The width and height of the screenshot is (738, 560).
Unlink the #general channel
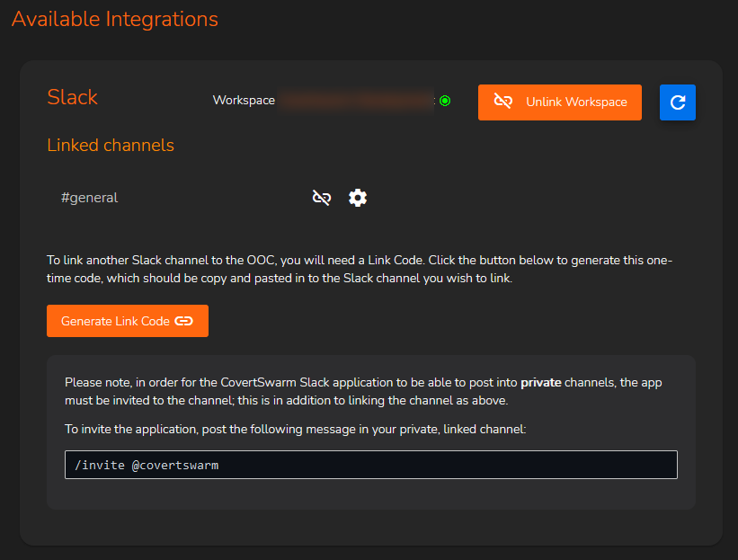[x=322, y=198]
